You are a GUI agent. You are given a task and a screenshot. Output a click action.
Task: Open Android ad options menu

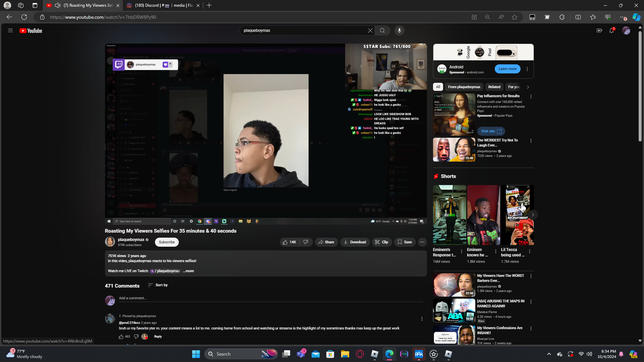point(527,69)
